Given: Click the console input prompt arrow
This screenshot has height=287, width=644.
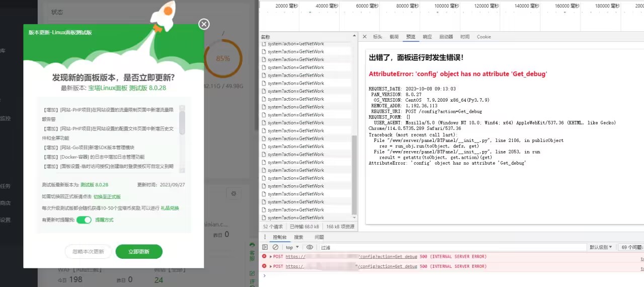Looking at the screenshot, I should pos(265,275).
